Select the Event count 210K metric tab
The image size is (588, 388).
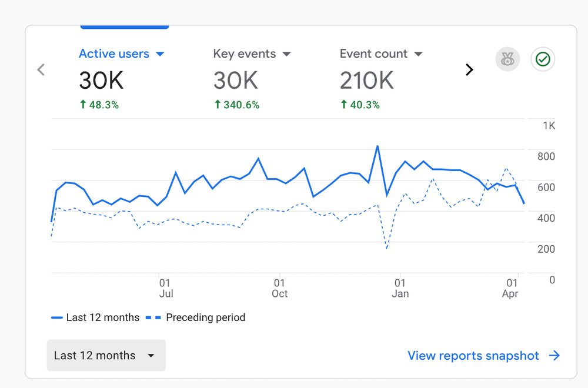tap(381, 79)
